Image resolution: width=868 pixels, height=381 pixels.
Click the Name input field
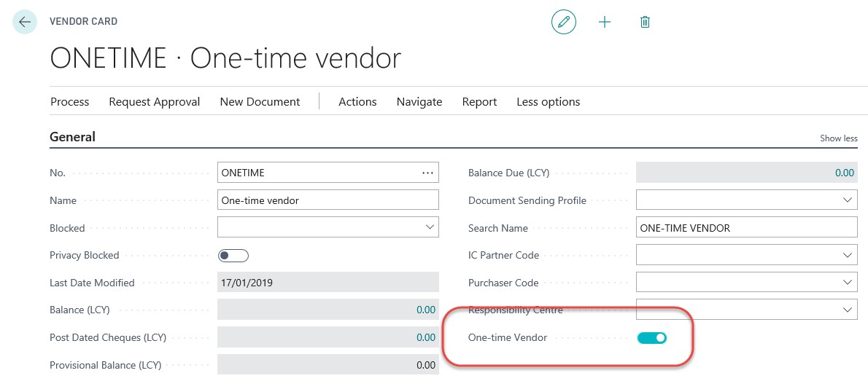click(328, 200)
